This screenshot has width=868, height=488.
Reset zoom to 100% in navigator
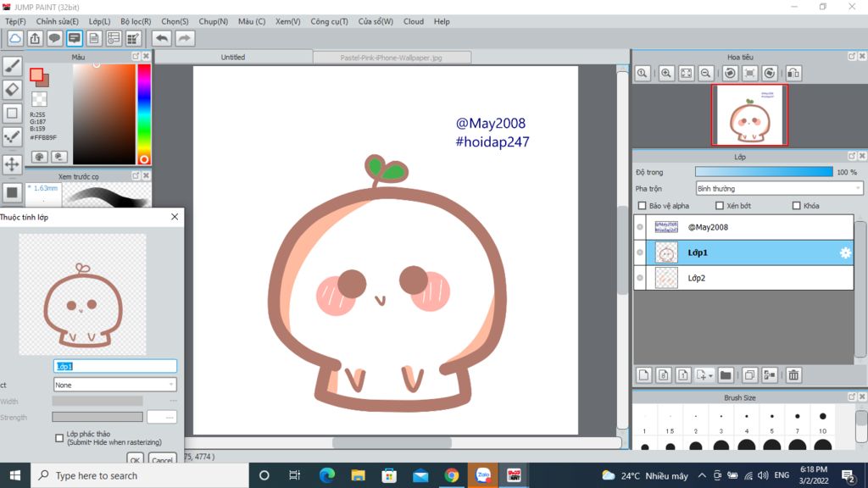643,73
